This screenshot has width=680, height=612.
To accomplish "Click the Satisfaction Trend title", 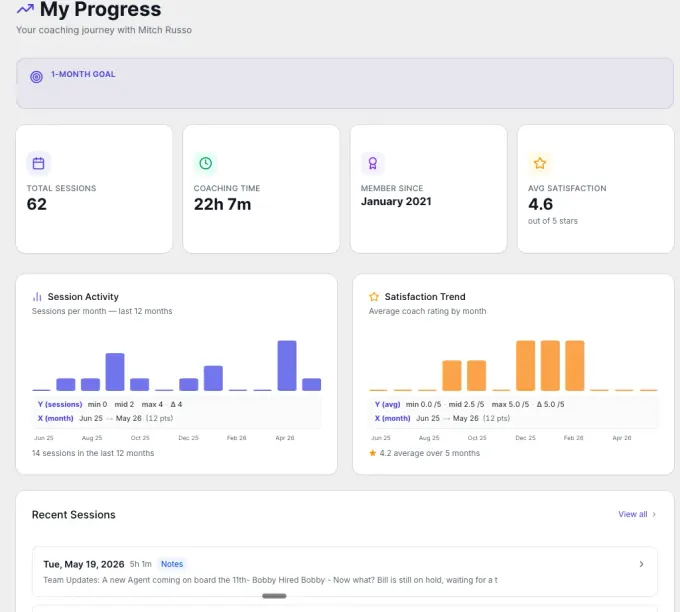I will [425, 297].
